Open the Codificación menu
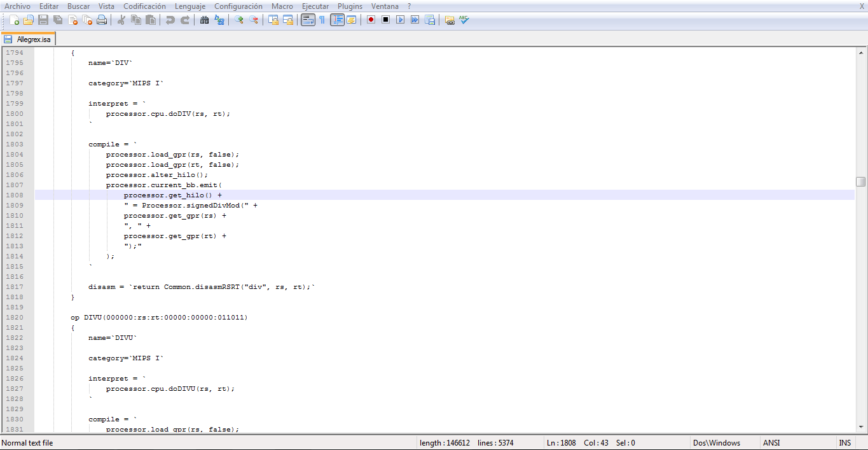 [x=144, y=6]
